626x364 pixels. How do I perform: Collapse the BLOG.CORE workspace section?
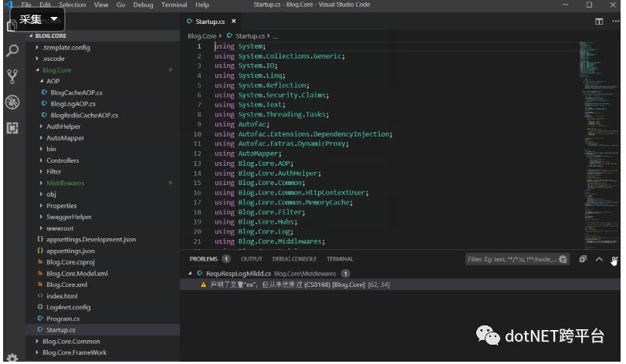(x=31, y=36)
